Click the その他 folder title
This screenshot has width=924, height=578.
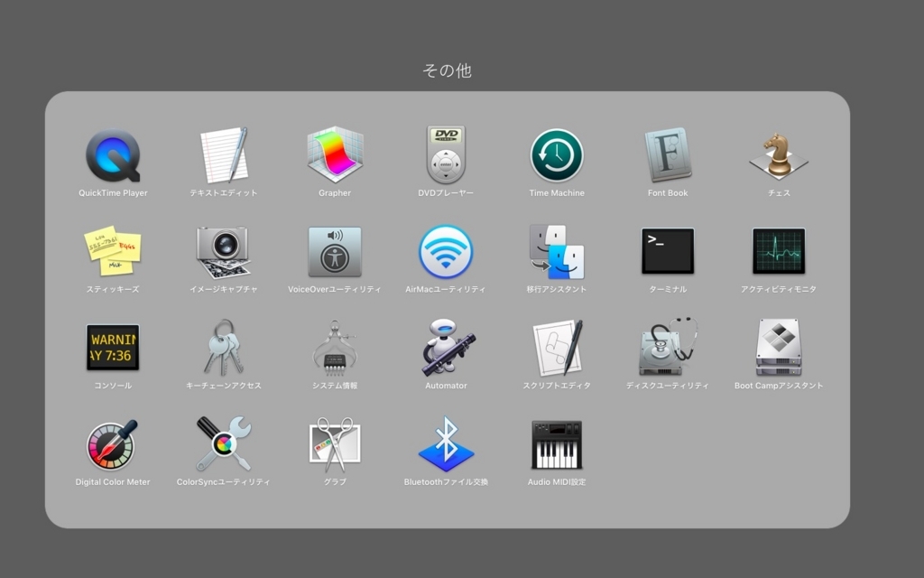coord(448,70)
